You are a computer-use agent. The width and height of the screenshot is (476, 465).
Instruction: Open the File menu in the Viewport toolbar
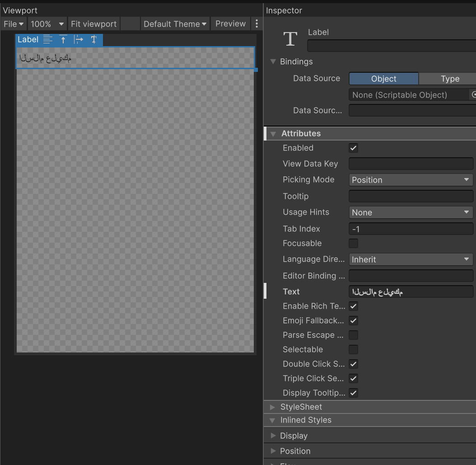(x=14, y=23)
